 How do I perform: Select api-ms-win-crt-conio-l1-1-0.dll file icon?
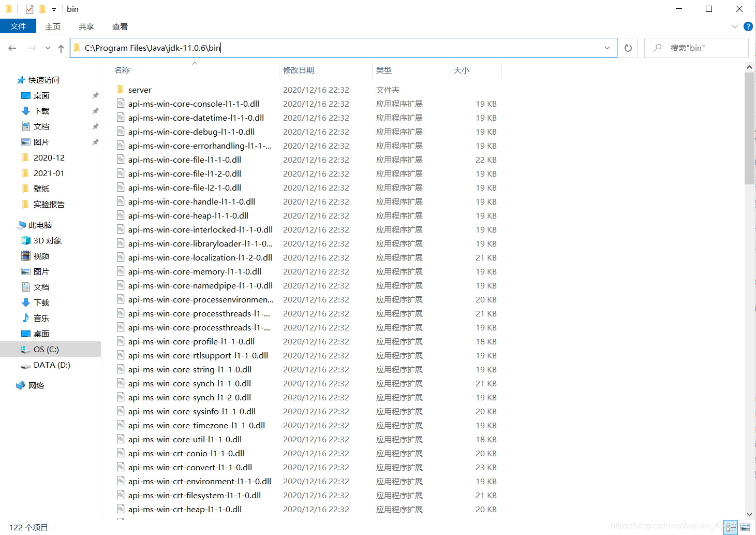[120, 453]
